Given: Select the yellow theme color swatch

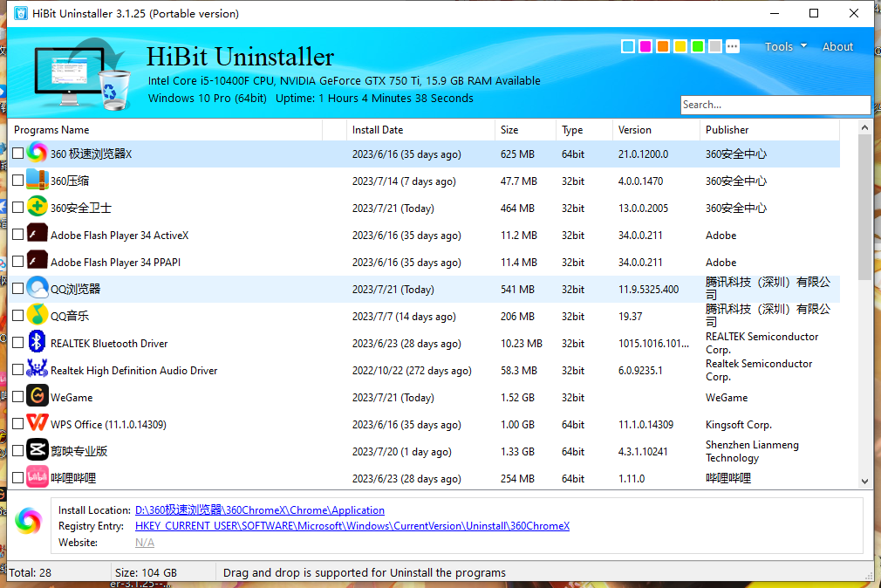Looking at the screenshot, I should coord(680,46).
